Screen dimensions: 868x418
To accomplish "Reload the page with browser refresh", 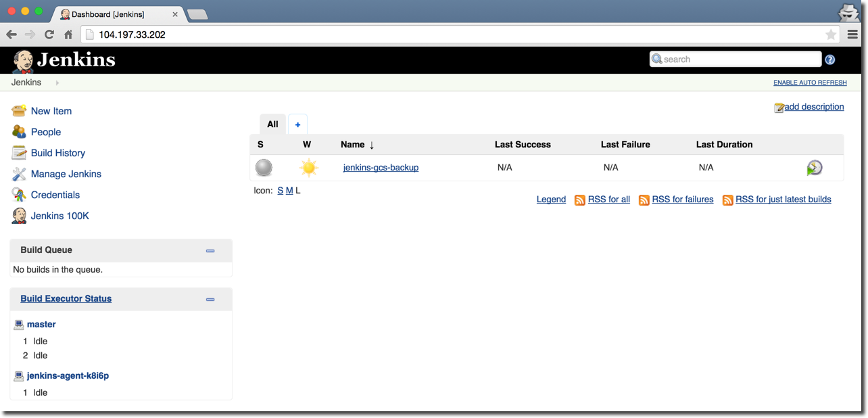I will click(x=49, y=34).
